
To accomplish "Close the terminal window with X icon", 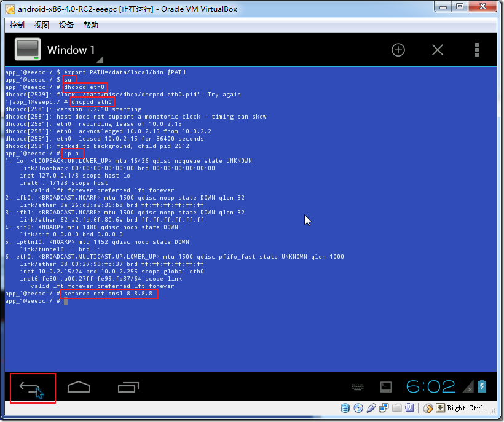I will coord(438,50).
